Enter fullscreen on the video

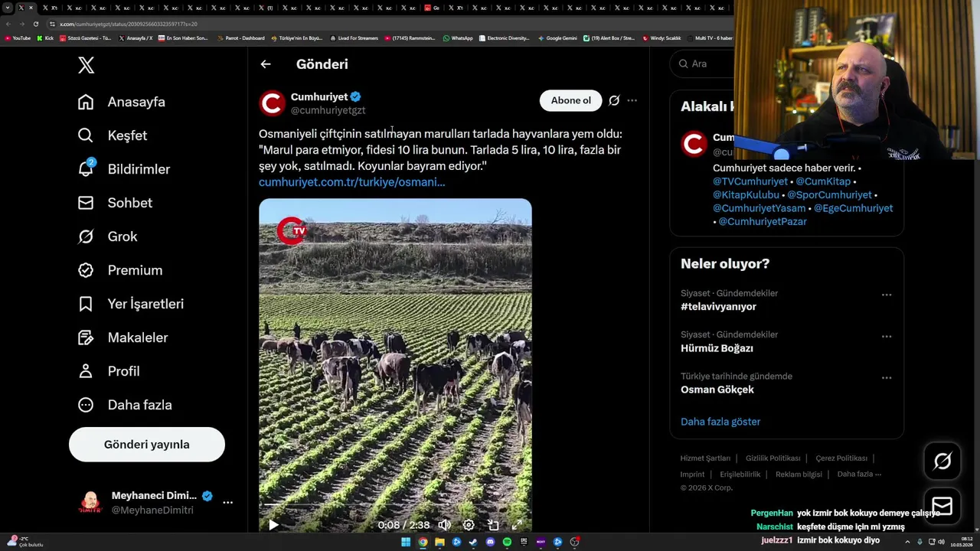coord(517,525)
